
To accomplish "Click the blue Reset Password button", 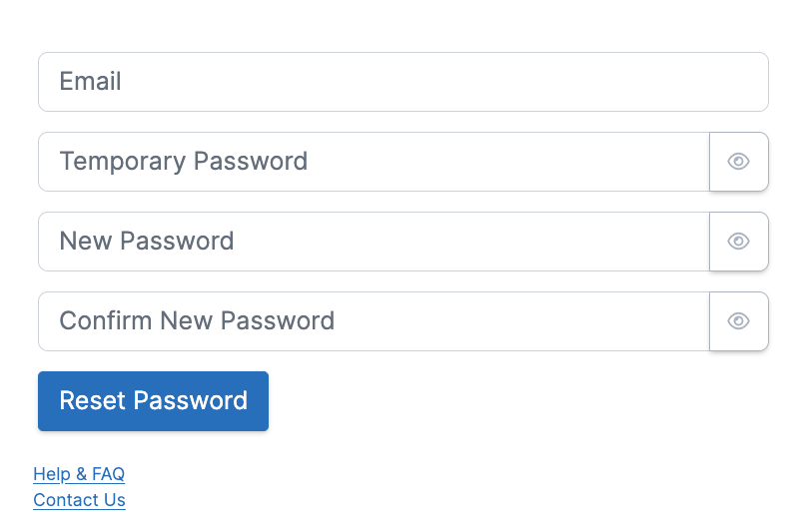I will (153, 401).
